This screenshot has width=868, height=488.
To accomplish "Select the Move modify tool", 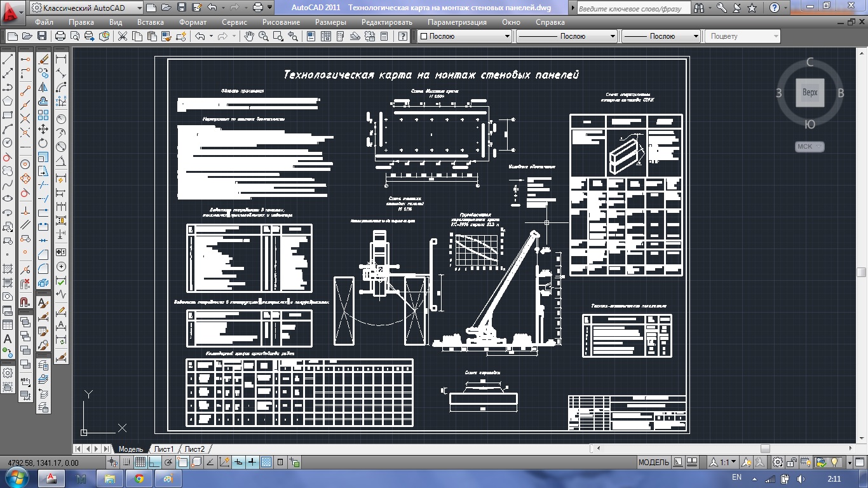I will 43,129.
